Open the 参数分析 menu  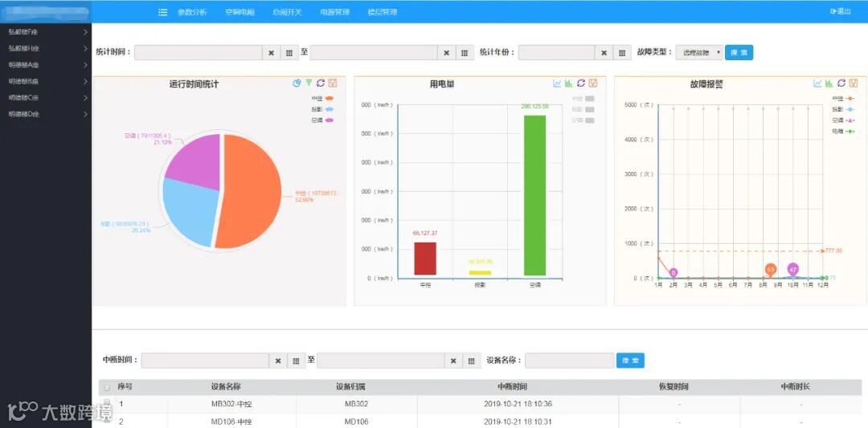click(x=191, y=12)
